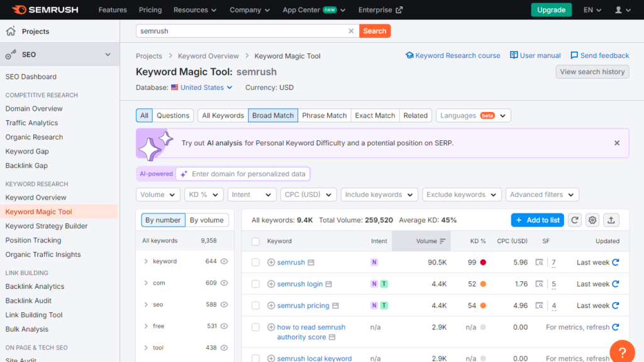Toggle eye icon for seo group
This screenshot has width=644, height=362.
[224, 305]
